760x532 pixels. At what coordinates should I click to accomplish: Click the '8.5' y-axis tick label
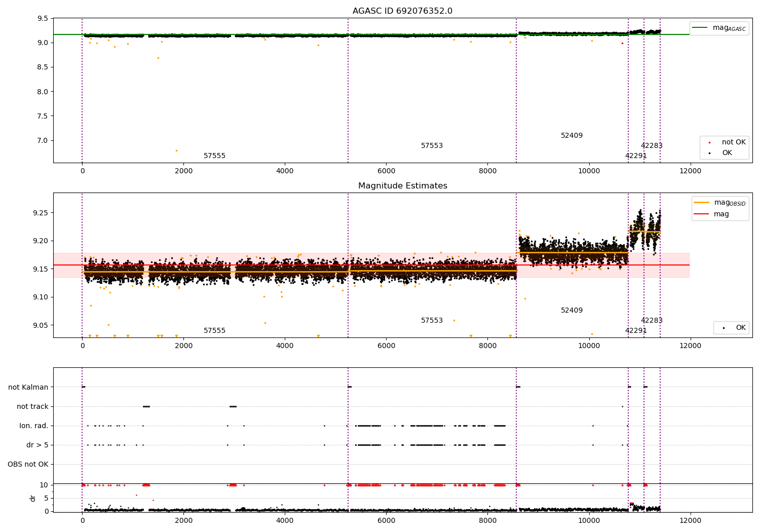tap(43, 67)
